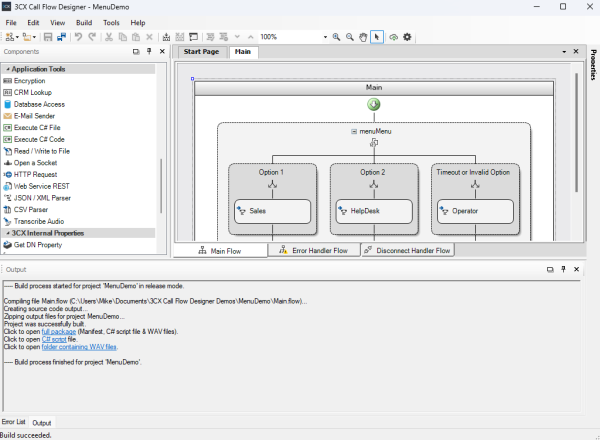Image resolution: width=600 pixels, height=440 pixels.
Task: Click the Delete X icon in toolbar
Action: [x=149, y=37]
